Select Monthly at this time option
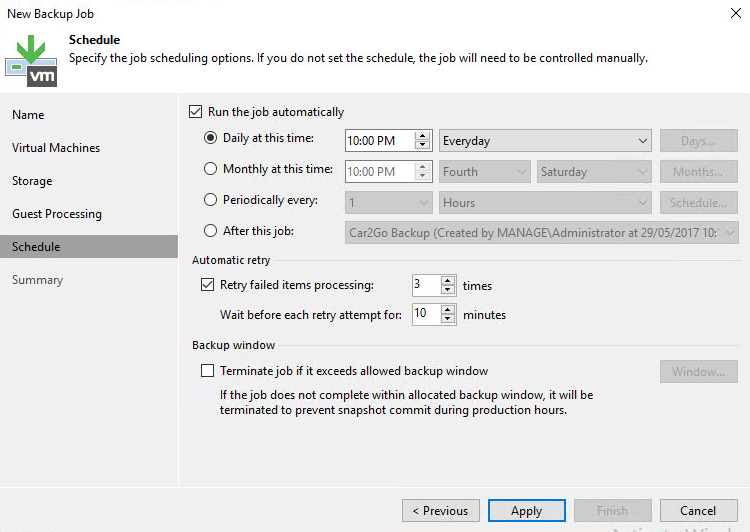Viewport: 750px width, 532px height. pyautogui.click(x=210, y=169)
